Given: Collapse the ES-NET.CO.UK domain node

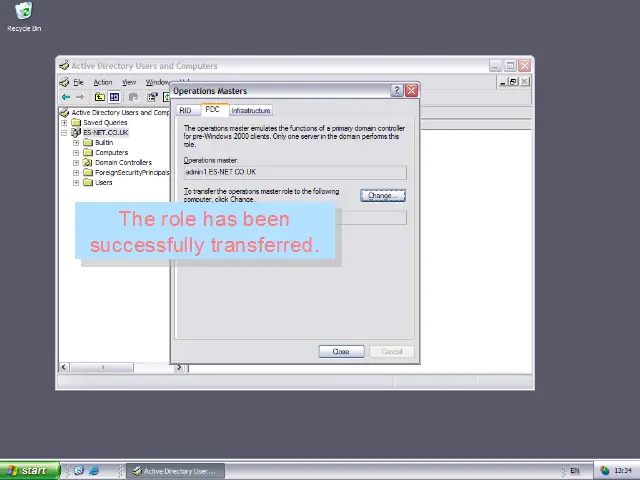Looking at the screenshot, I should [x=64, y=133].
